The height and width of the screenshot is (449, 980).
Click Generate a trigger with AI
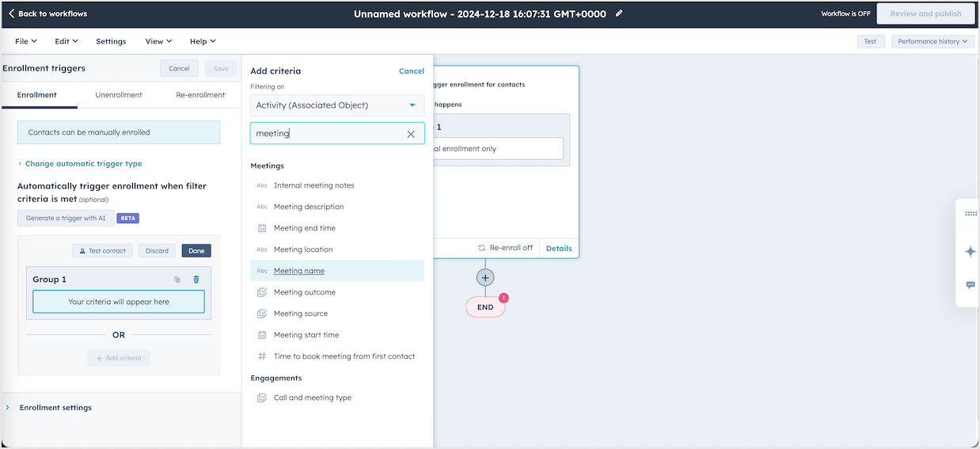click(66, 218)
